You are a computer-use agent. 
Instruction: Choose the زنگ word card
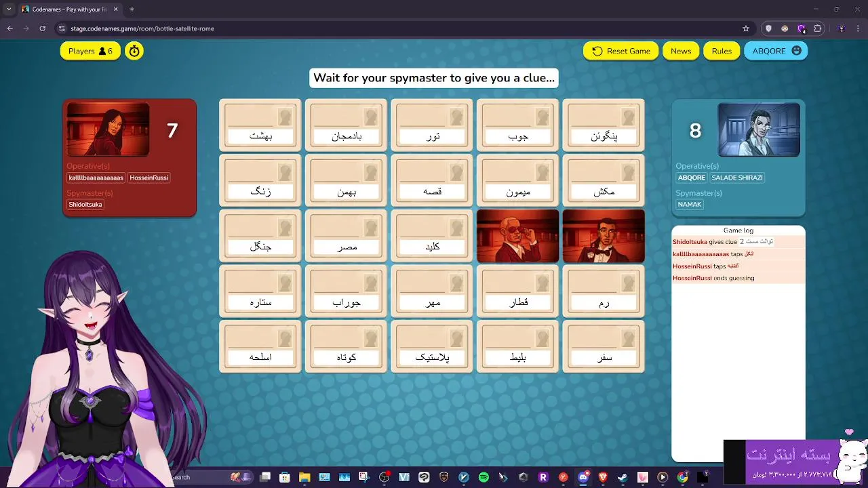260,180
